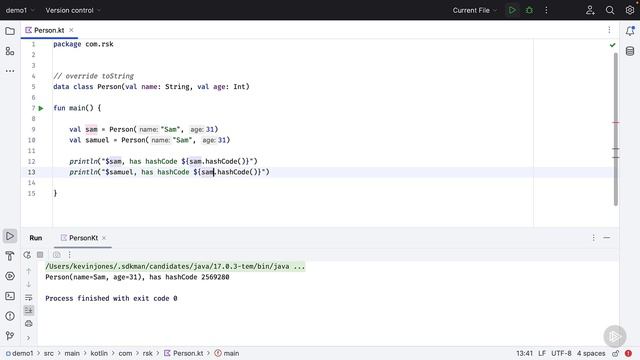Close the PersonKt run tab
The image size is (640, 360).
coord(104,238)
